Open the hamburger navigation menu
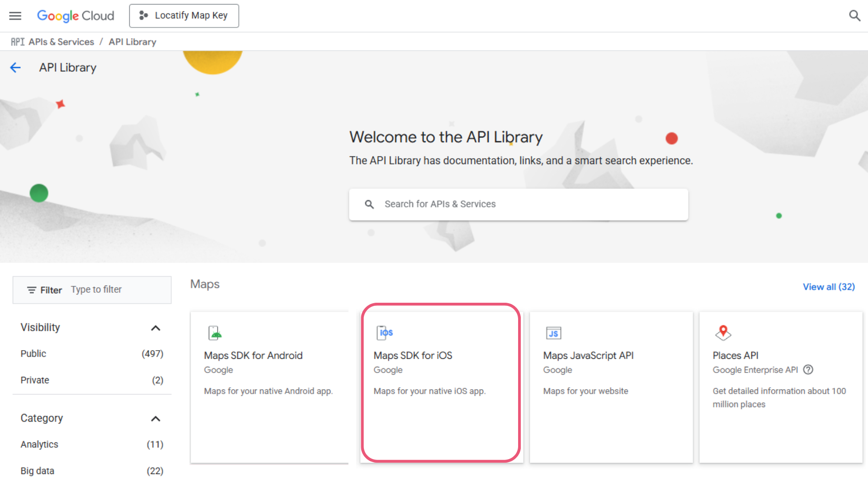The width and height of the screenshot is (868, 488). click(15, 16)
